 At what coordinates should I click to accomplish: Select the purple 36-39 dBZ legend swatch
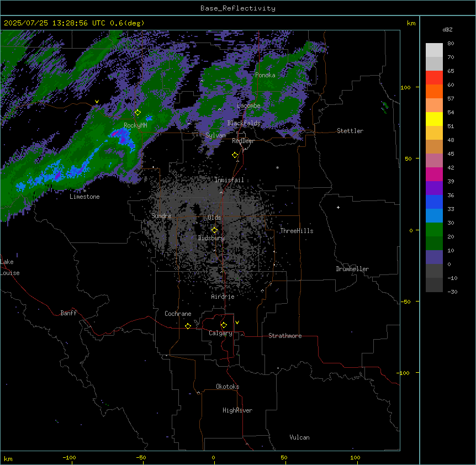(434, 188)
